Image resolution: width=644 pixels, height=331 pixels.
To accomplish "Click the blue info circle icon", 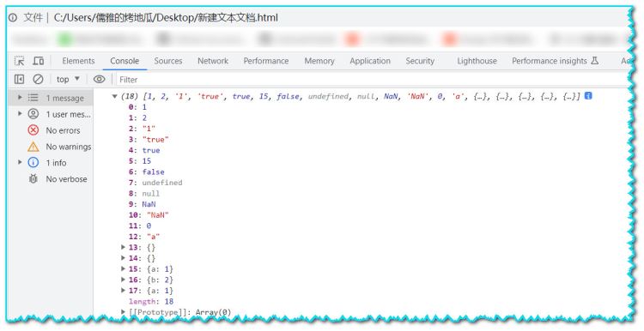I will 33,162.
